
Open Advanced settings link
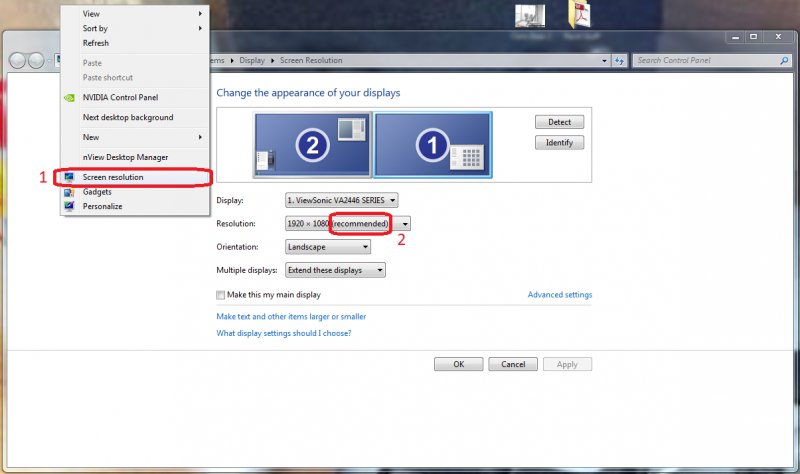560,294
